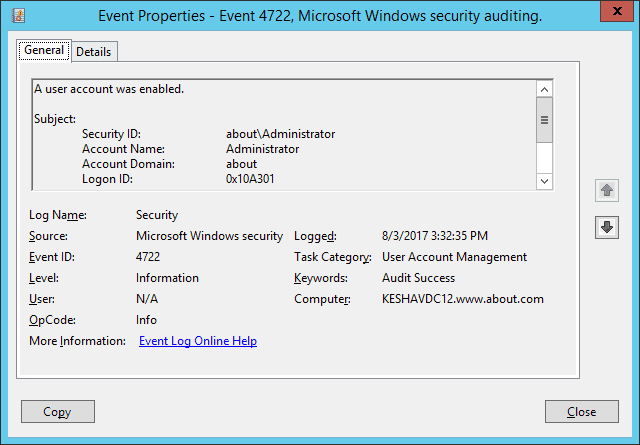
Task: Click the description scrollbar down arrow
Action: (545, 180)
